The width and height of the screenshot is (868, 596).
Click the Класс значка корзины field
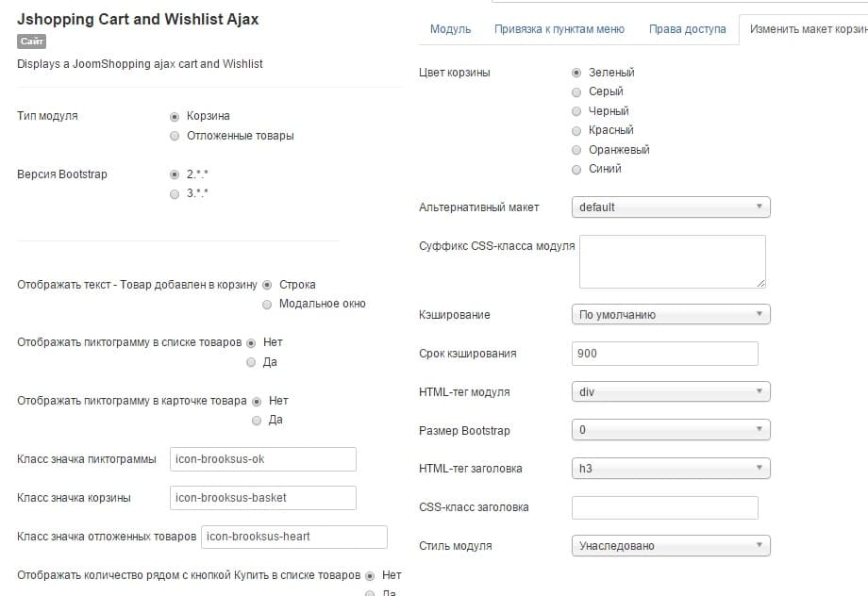(263, 498)
